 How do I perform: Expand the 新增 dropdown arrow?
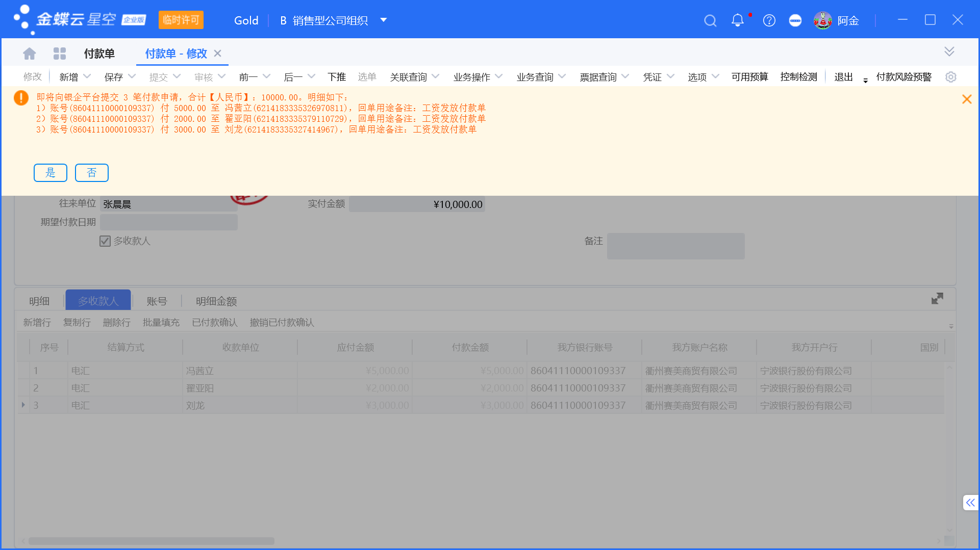(87, 76)
